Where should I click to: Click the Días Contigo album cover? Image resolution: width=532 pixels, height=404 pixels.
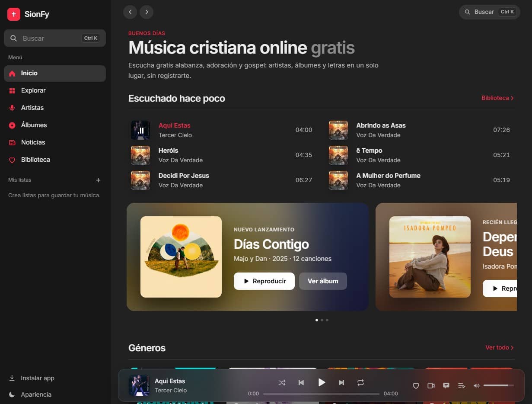click(181, 257)
